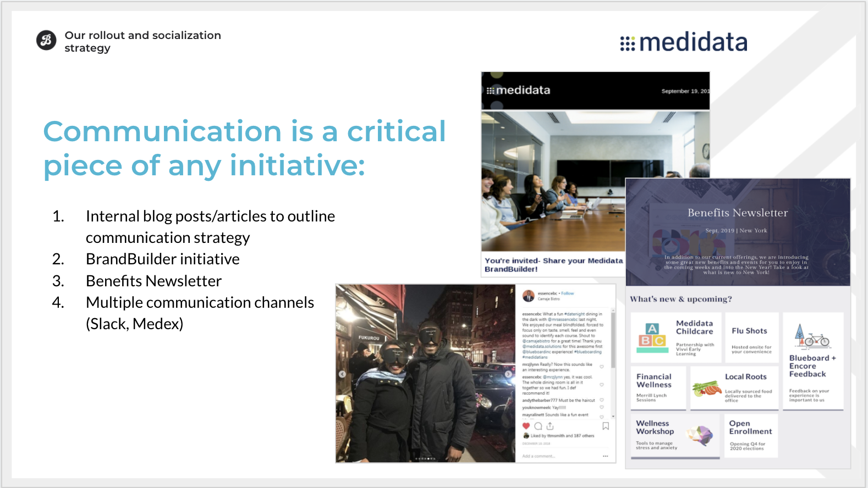
Task: Click the @medidata.solutions mention in caption
Action: click(x=542, y=347)
